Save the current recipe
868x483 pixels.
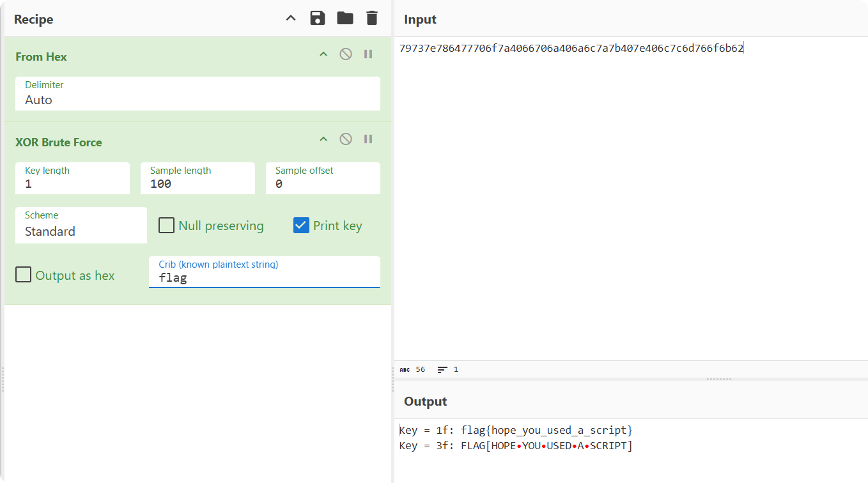318,18
